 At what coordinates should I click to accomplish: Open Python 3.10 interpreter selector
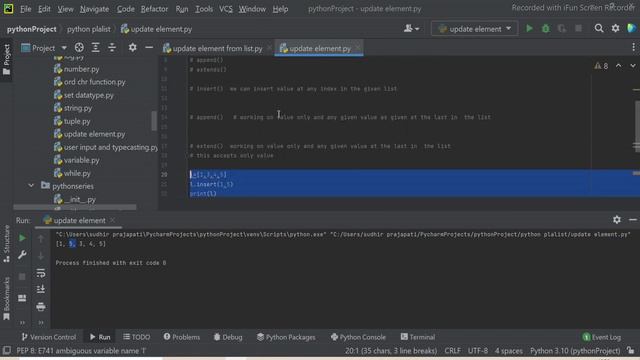tap(575, 351)
